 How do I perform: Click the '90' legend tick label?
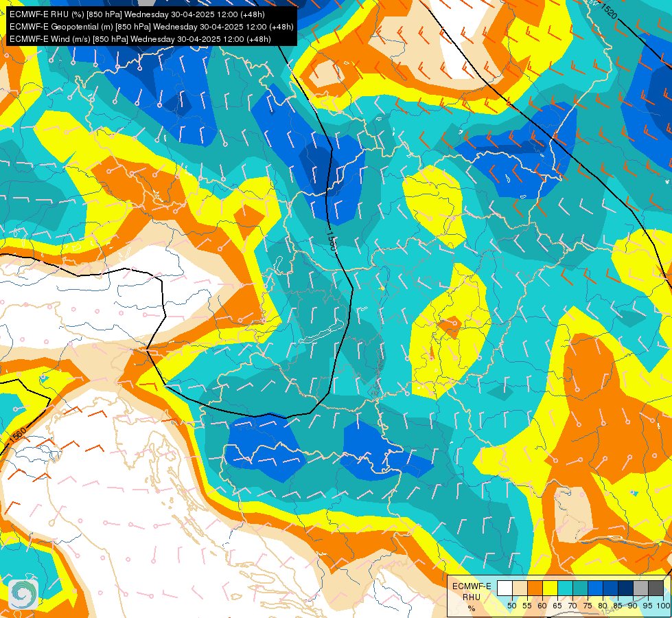click(x=633, y=606)
